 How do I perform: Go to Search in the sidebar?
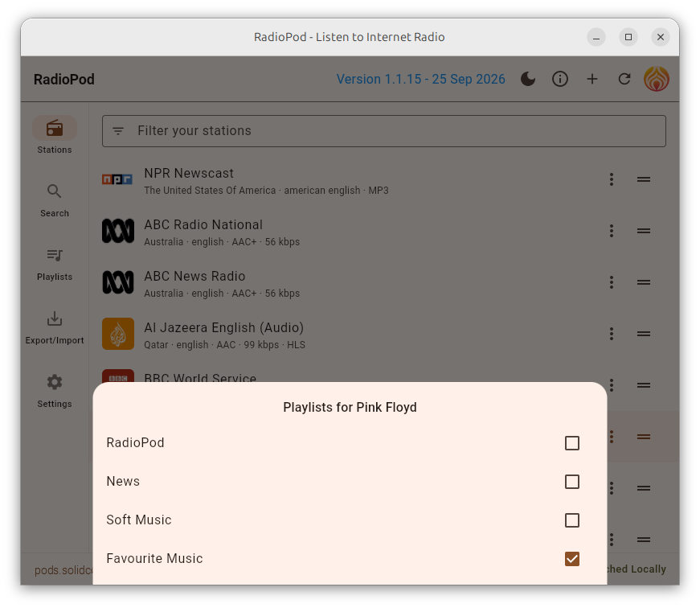pyautogui.click(x=55, y=199)
